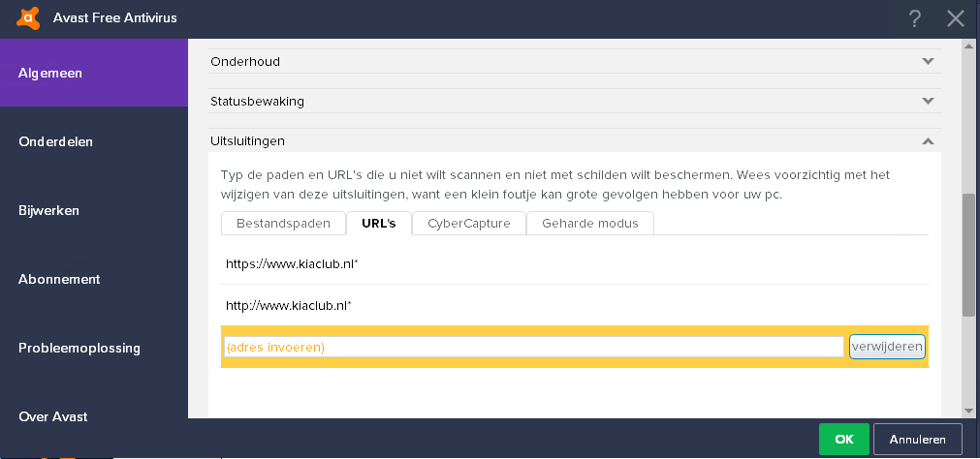The height and width of the screenshot is (459, 980).
Task: Open the CyberCapture tab
Action: pyautogui.click(x=469, y=224)
